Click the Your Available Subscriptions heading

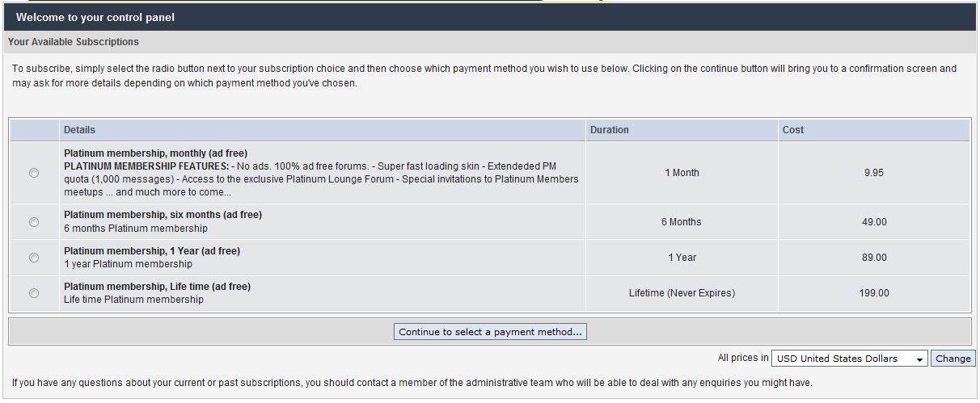coord(74,42)
